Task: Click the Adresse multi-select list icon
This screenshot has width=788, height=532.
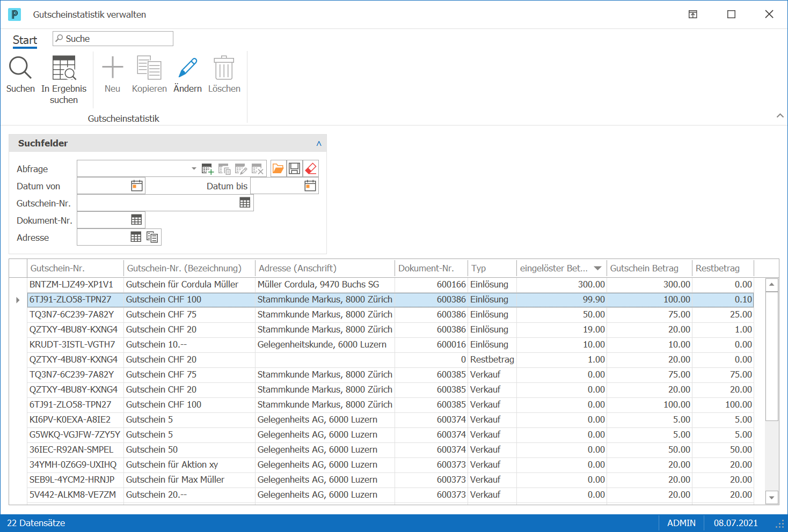Action: point(152,237)
